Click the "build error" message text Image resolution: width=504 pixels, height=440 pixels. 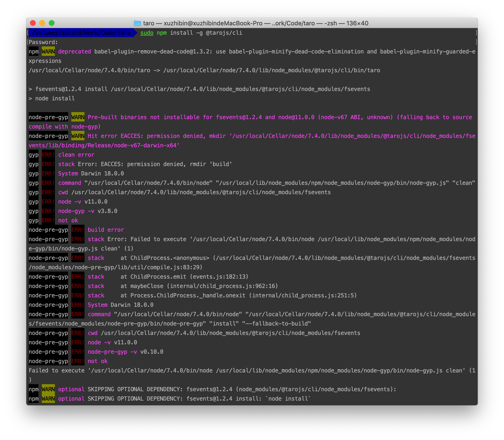point(106,230)
